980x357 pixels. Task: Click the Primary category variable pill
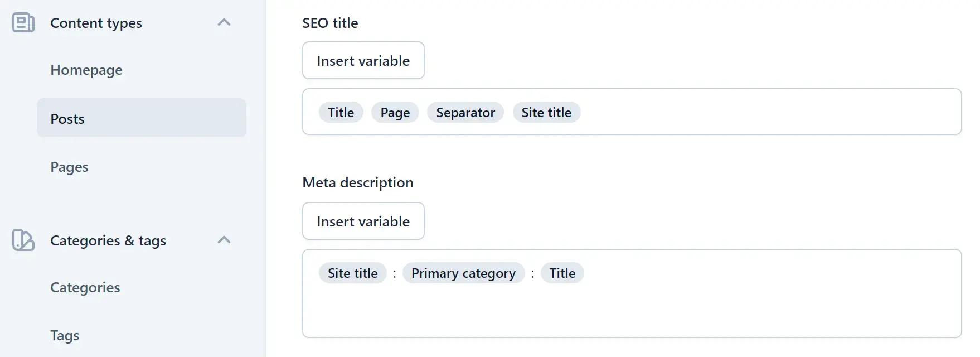[463, 273]
